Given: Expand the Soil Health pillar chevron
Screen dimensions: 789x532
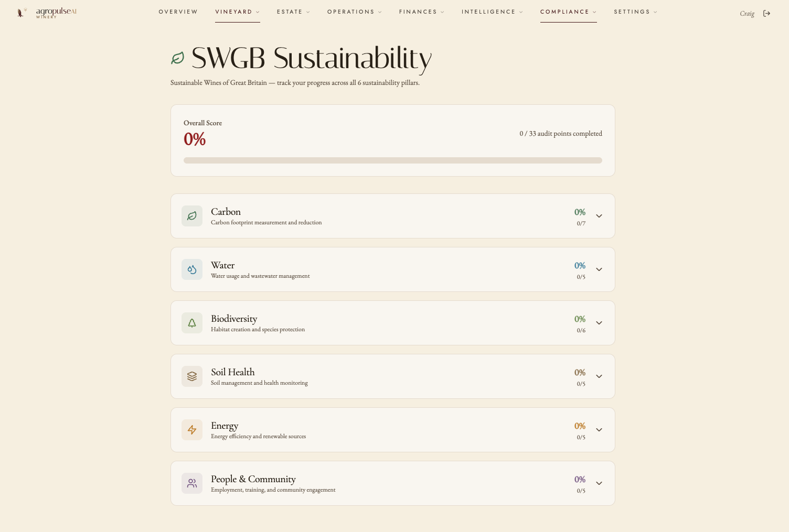Looking at the screenshot, I should click(599, 376).
